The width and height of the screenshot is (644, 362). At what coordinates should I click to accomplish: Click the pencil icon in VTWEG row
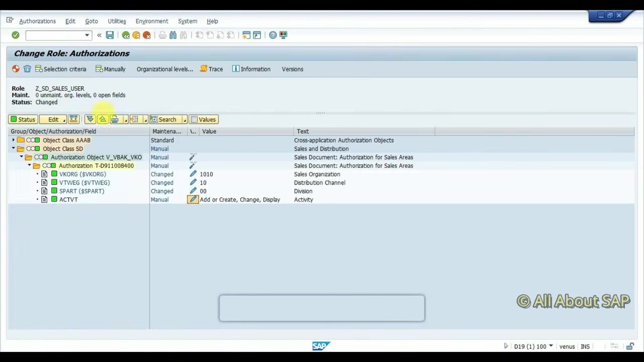193,183
